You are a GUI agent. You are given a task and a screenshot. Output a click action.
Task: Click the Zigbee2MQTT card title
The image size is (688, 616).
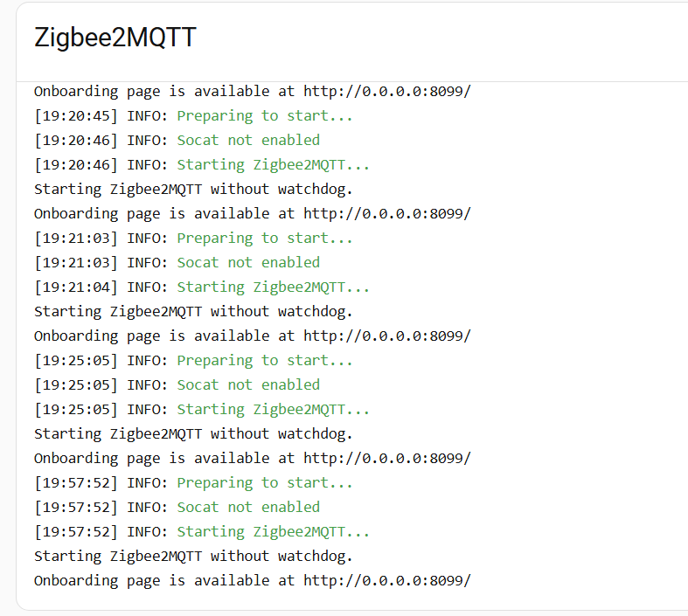point(115,38)
